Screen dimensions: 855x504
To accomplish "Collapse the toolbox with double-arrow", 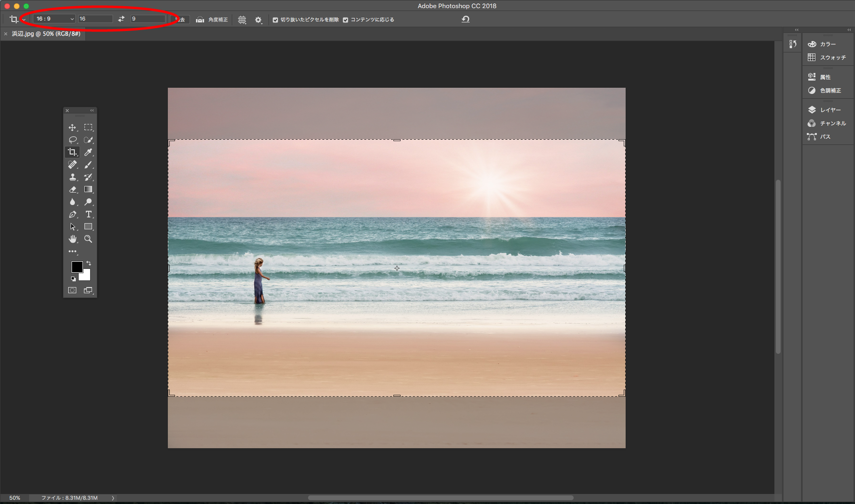I will pyautogui.click(x=92, y=111).
